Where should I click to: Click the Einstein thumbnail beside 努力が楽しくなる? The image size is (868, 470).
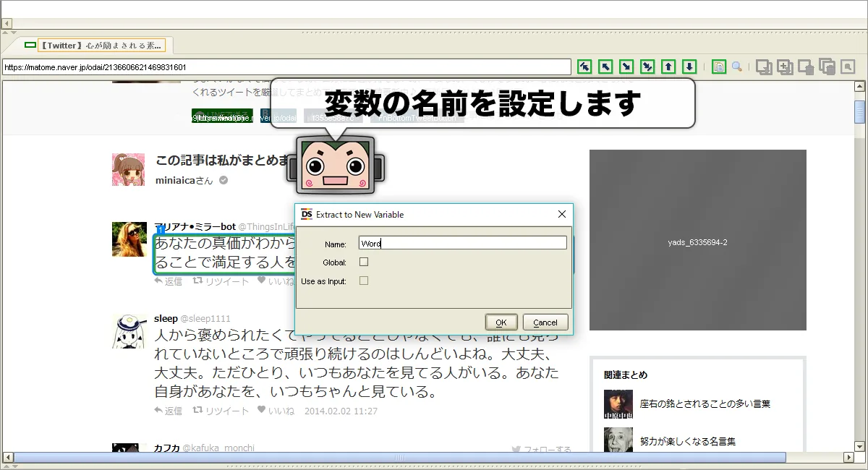pyautogui.click(x=618, y=440)
